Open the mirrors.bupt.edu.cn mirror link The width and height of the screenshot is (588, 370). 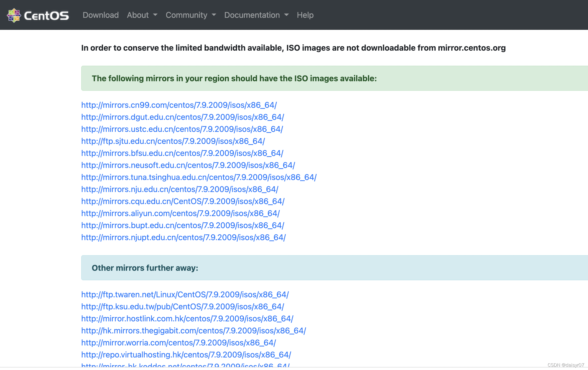(x=183, y=225)
